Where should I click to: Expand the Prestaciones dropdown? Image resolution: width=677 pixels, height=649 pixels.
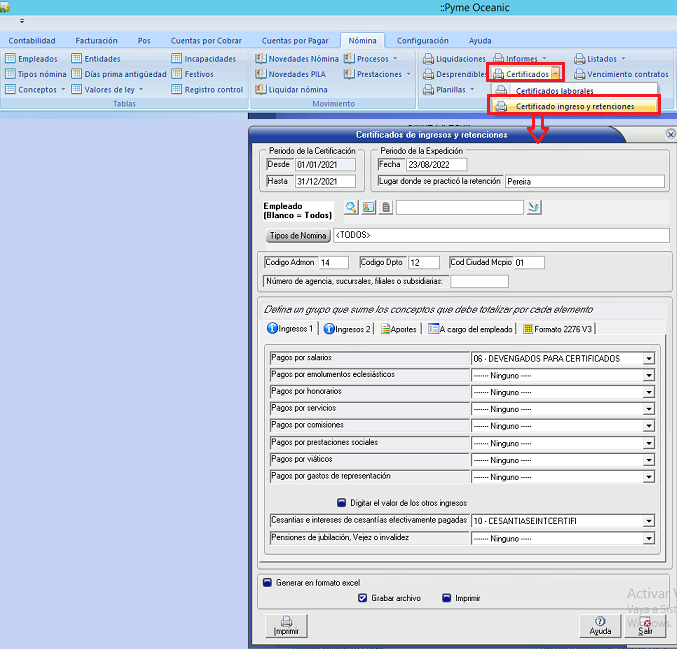(408, 74)
